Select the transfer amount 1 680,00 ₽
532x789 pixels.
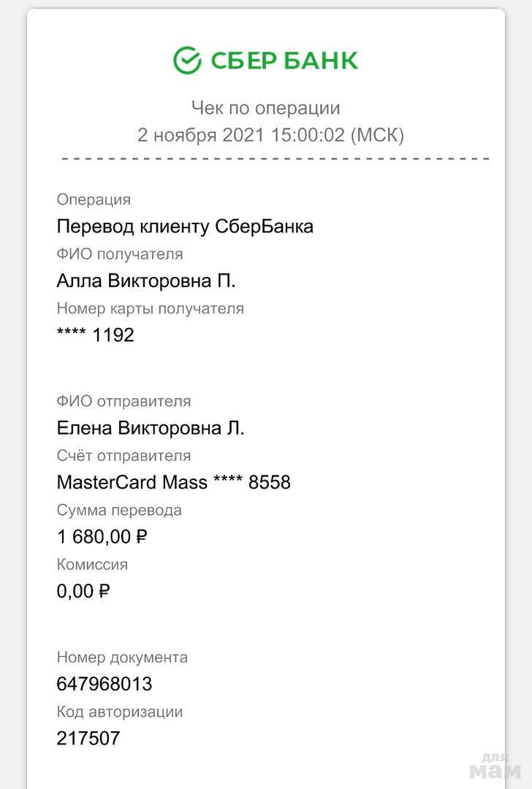click(x=102, y=537)
